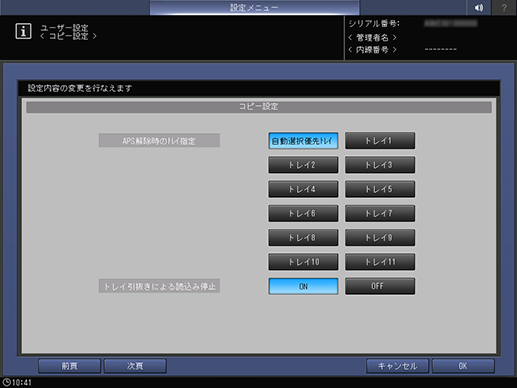Select トレイ7 button
The width and height of the screenshot is (517, 388).
tap(380, 213)
